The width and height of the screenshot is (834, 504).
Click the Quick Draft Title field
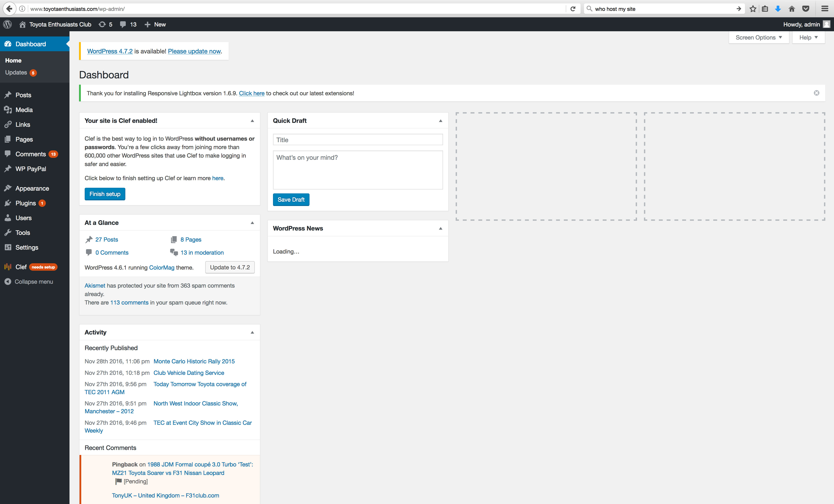coord(358,140)
